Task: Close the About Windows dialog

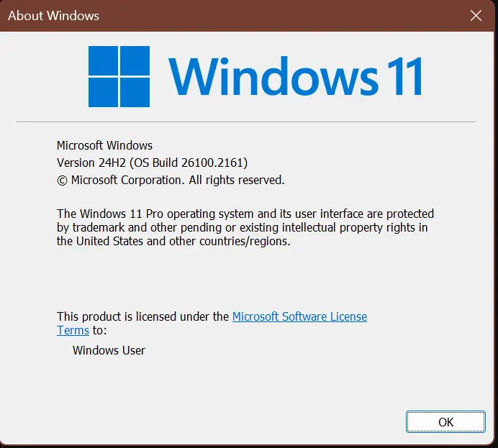Action: pos(476,15)
